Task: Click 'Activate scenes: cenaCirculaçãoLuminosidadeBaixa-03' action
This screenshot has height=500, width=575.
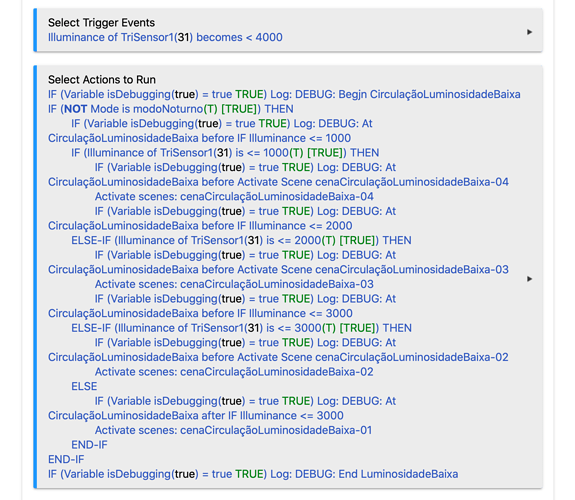Action: [234, 284]
